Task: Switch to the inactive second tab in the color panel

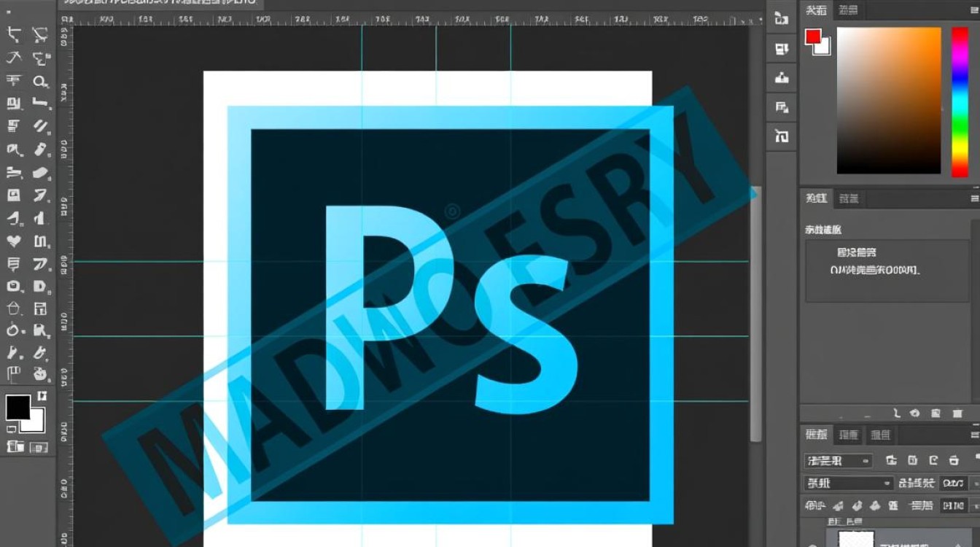Action: pos(848,10)
